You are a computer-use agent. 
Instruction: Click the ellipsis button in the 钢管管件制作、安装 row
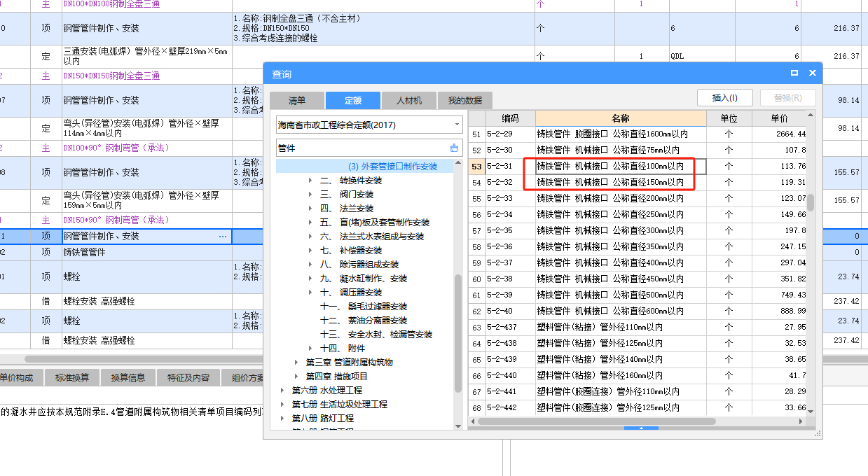coord(223,237)
